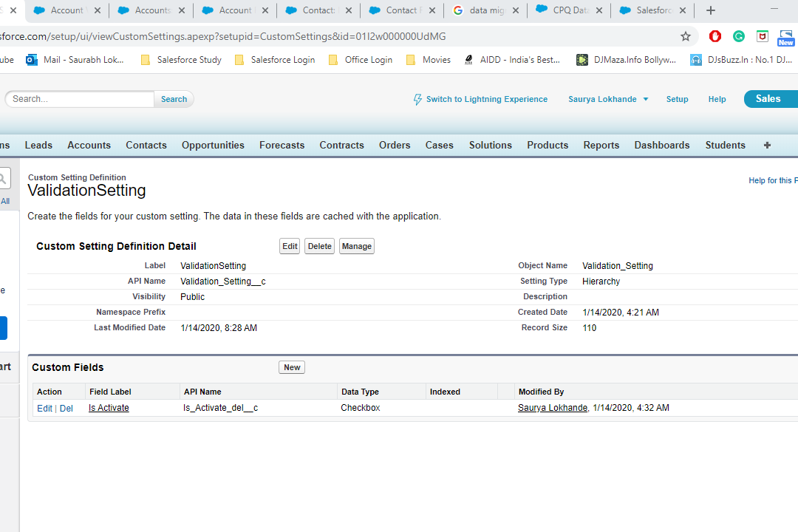Open the Mail - Saurabh Lok bookmark
Image resolution: width=798 pixels, height=532 pixels.
[75, 60]
